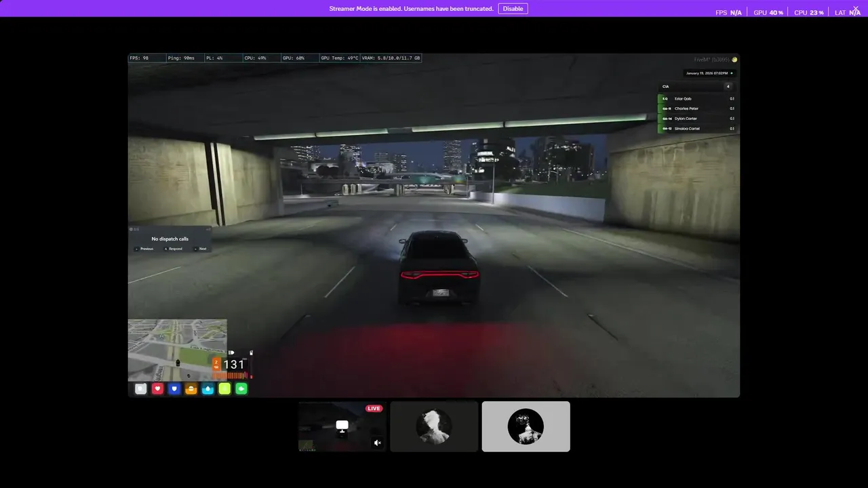Click the top bar 'LAT N/A' readout
The height and width of the screenshot is (488, 868).
click(848, 13)
